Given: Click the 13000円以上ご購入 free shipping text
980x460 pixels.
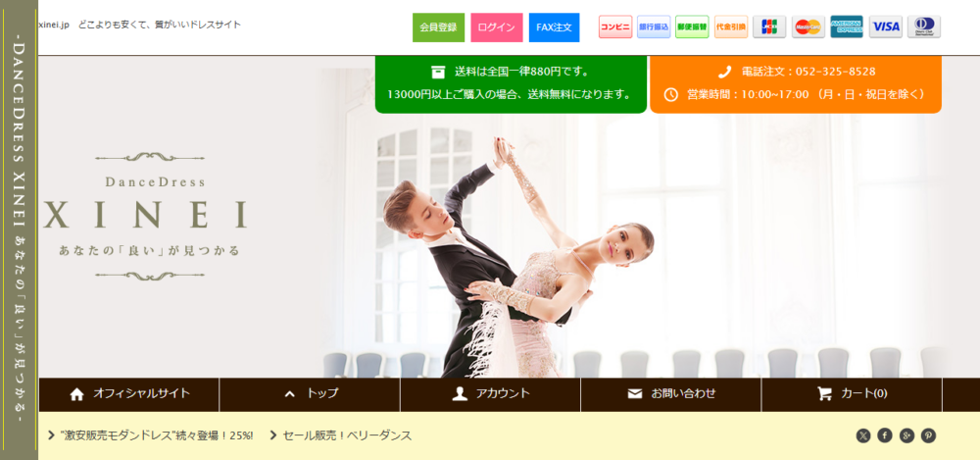Looking at the screenshot, I should click(x=509, y=94).
